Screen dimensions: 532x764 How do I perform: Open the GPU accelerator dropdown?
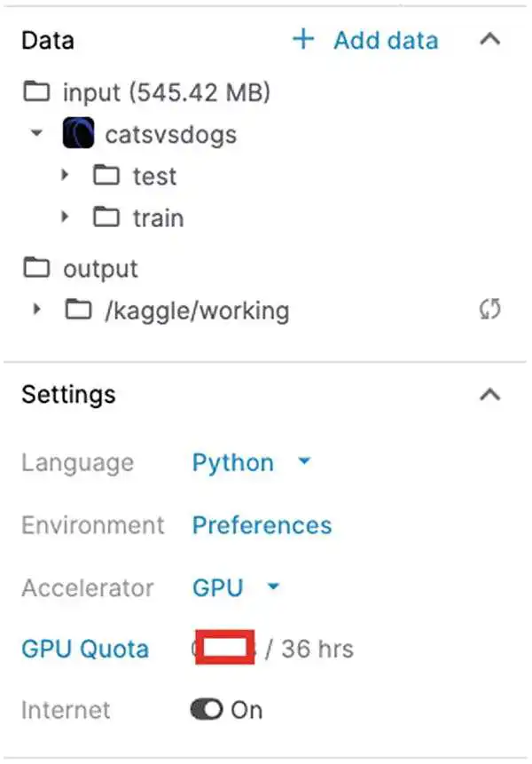(x=236, y=587)
